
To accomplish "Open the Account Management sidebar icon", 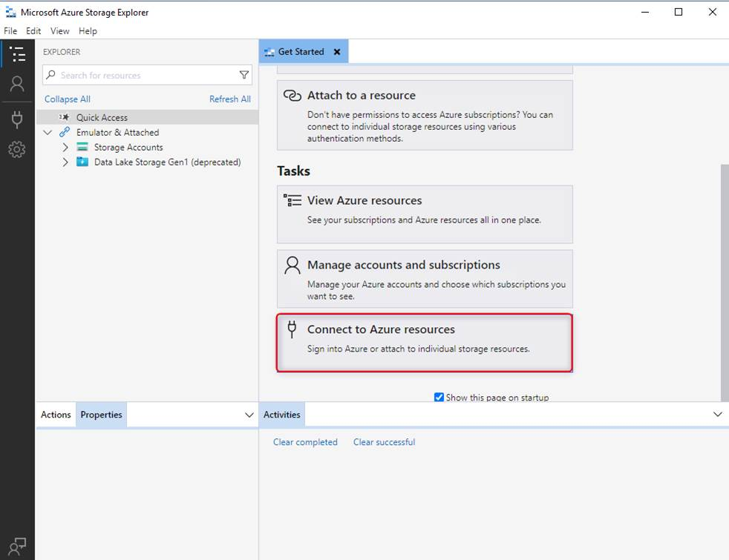I will 17,84.
